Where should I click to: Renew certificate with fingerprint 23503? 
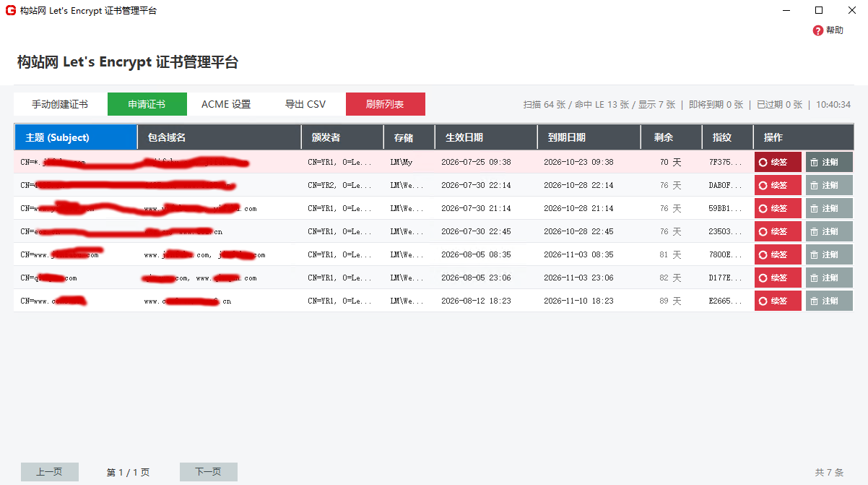[778, 231]
